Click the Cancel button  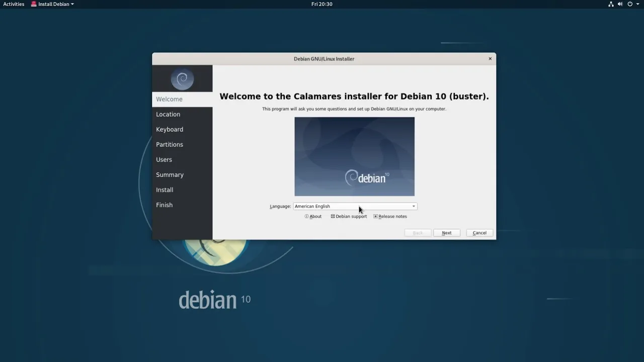479,233
